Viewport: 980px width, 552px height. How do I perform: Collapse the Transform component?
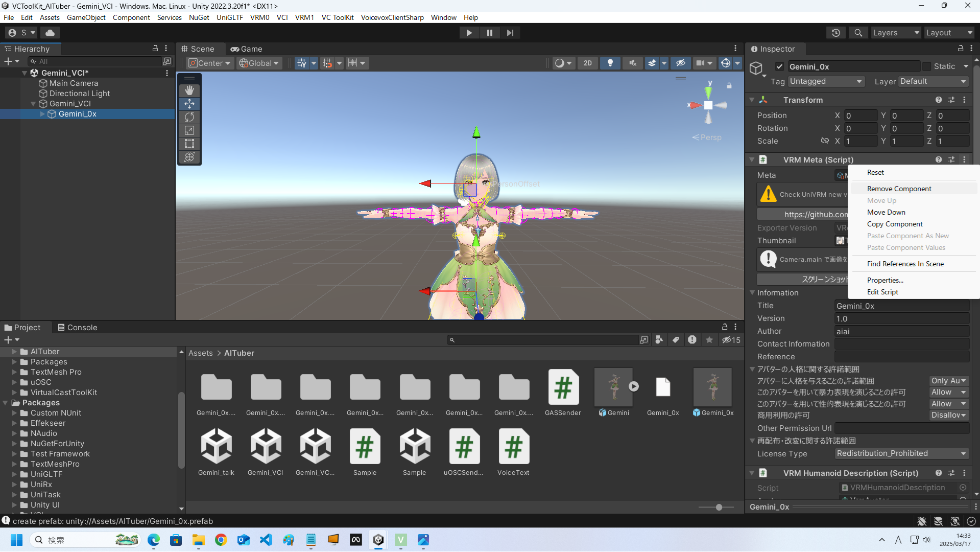tap(752, 100)
